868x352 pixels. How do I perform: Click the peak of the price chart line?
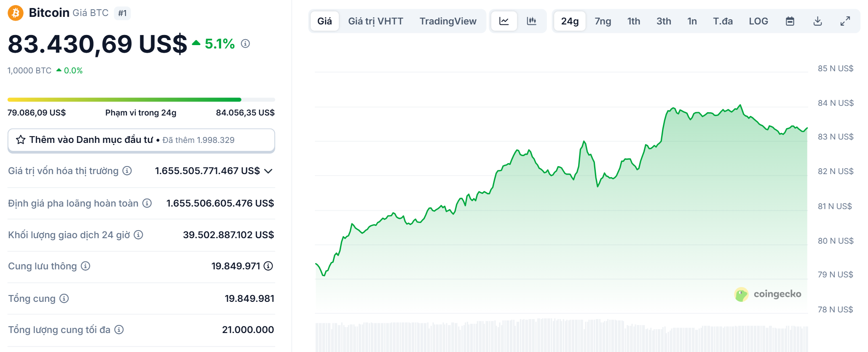point(740,105)
